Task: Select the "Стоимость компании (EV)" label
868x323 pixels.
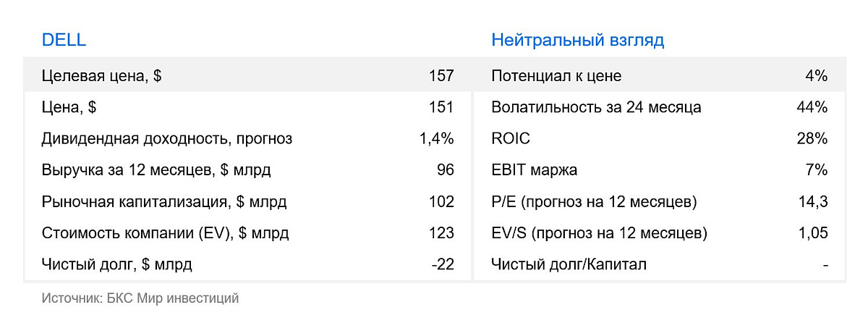Action: tap(165, 233)
